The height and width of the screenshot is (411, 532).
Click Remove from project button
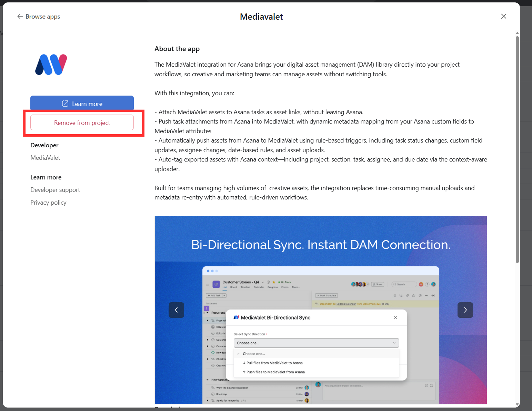[82, 123]
